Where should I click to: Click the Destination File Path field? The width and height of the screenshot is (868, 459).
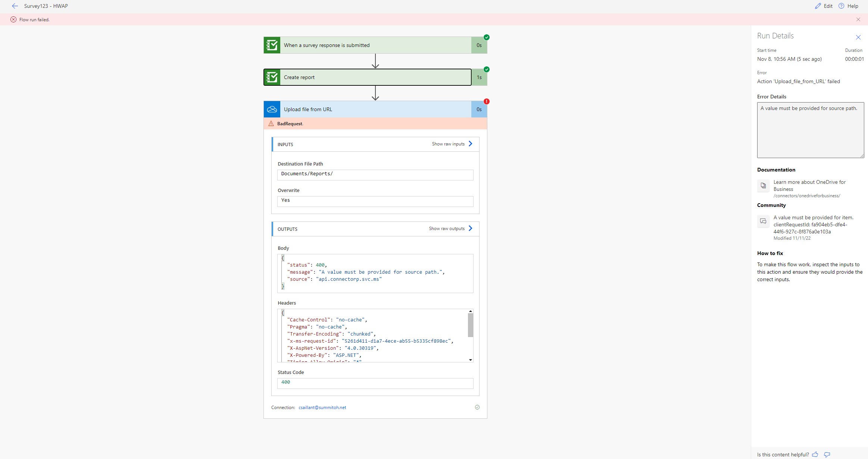(375, 175)
